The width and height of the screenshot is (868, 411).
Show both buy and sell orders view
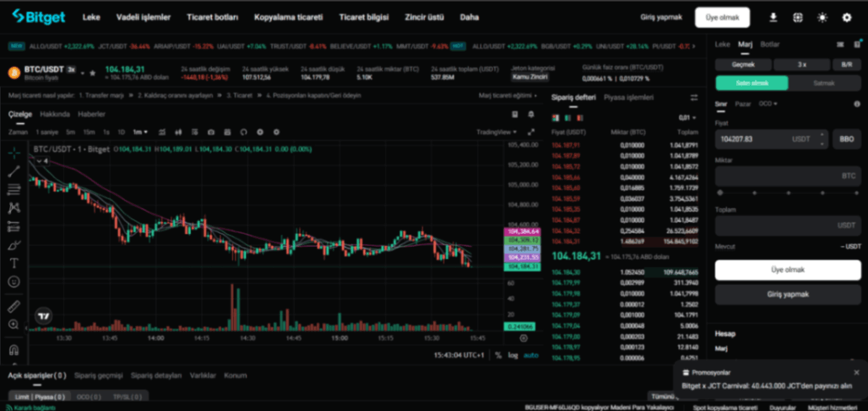[555, 117]
